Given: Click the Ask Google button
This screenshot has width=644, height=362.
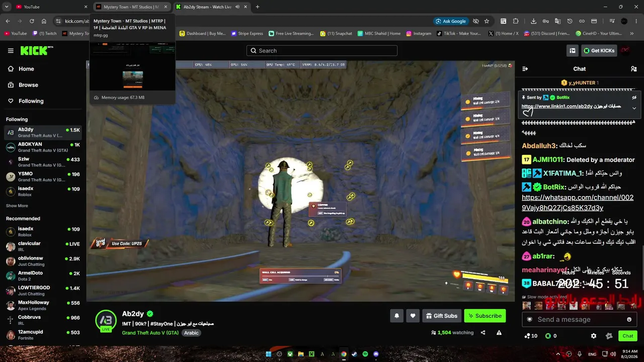Looking at the screenshot, I should point(451,21).
